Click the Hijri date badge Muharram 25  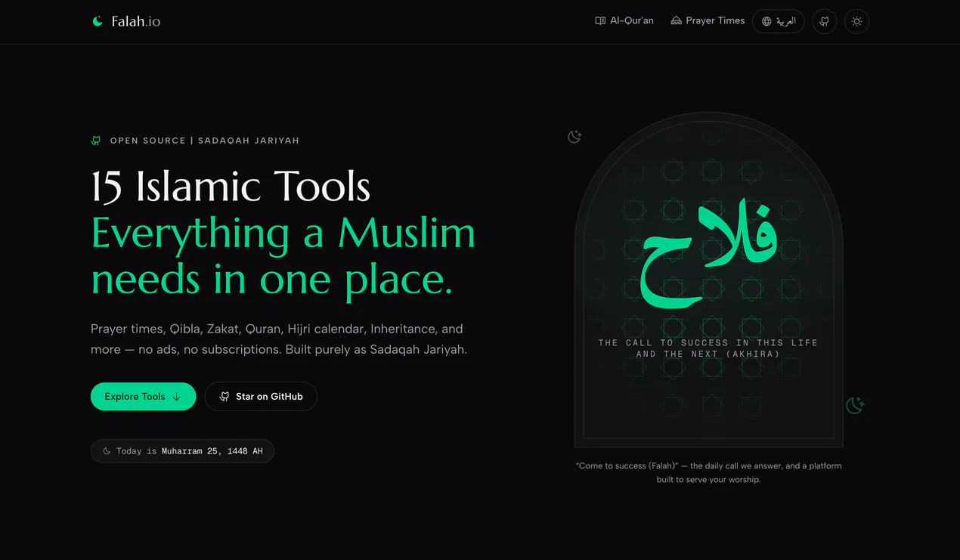point(182,451)
